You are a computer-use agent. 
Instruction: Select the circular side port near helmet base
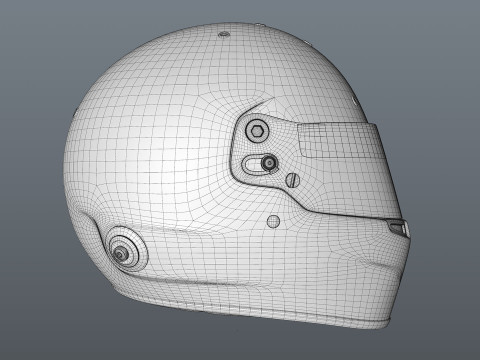(127, 248)
